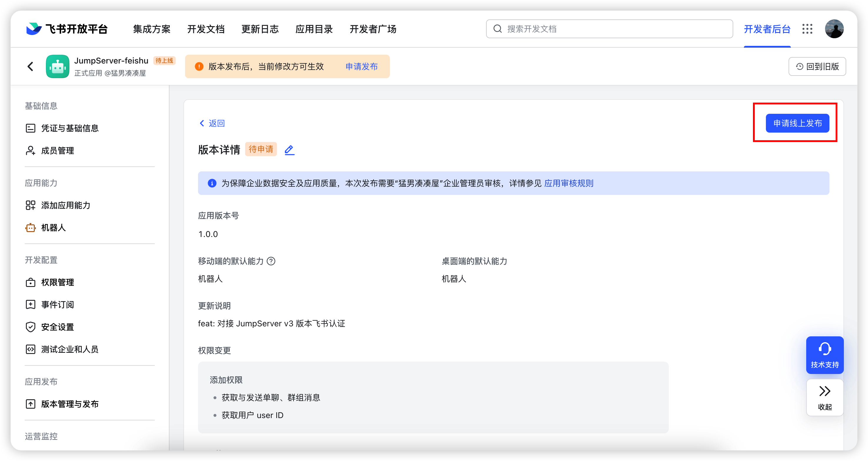Collapse the floating panel with 收起
Screen dimensions: 868x461
coord(824,398)
